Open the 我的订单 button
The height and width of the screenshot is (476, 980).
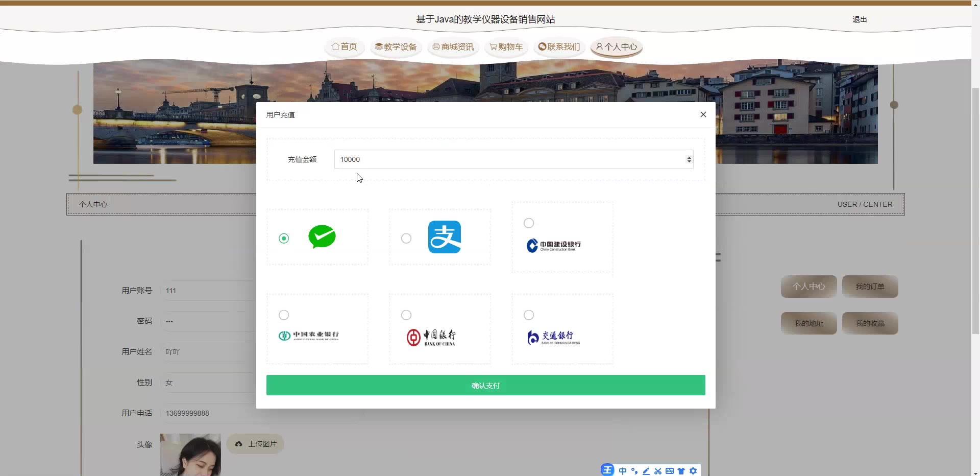point(870,287)
